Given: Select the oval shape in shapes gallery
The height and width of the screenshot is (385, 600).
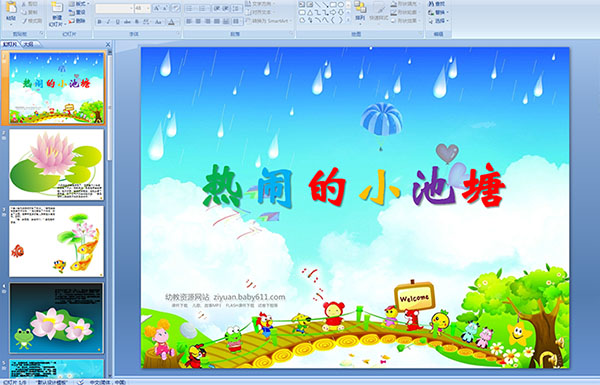Looking at the screenshot, I should coord(341,5).
